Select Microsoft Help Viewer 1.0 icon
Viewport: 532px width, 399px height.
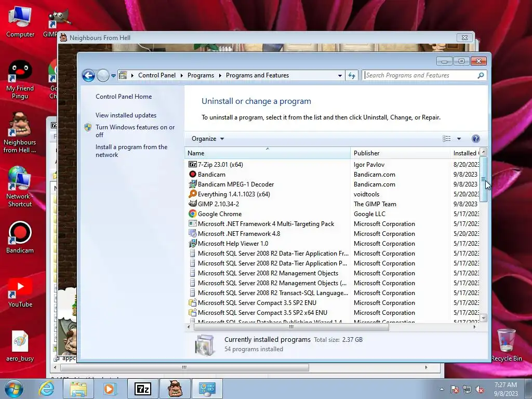point(192,244)
